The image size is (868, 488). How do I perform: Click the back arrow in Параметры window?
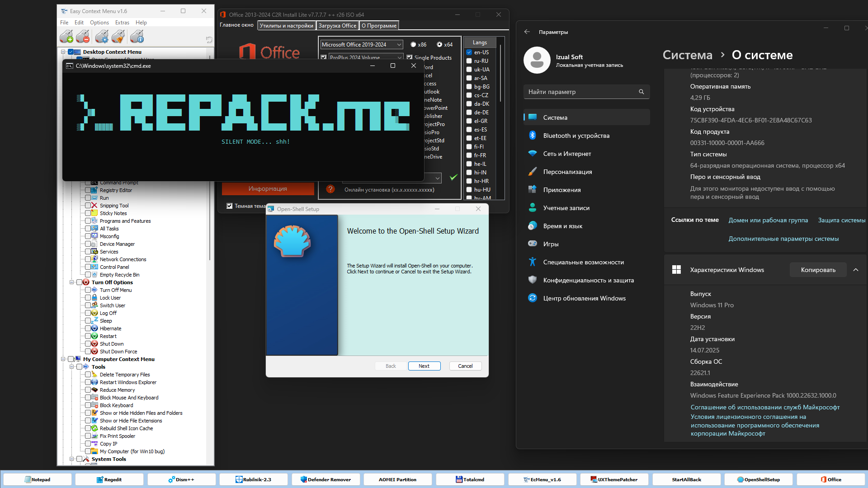(x=527, y=32)
